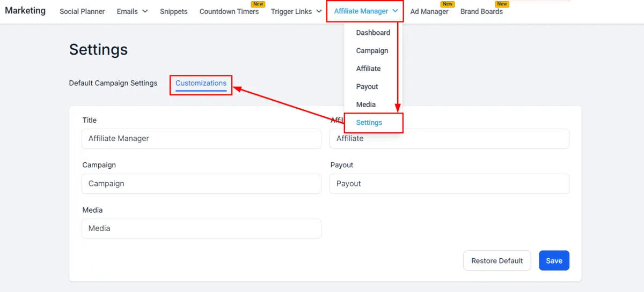Click the Save button
The width and height of the screenshot is (644, 292).
tap(554, 260)
